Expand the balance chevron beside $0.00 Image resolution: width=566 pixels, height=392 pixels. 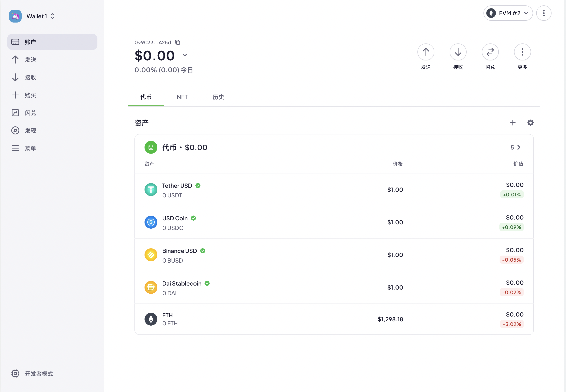[x=185, y=55]
